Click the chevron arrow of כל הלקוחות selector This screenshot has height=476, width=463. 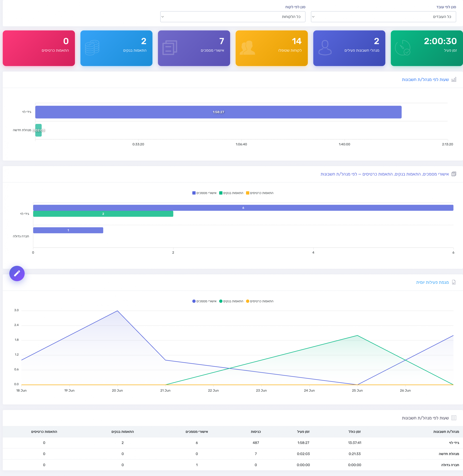coord(163,17)
